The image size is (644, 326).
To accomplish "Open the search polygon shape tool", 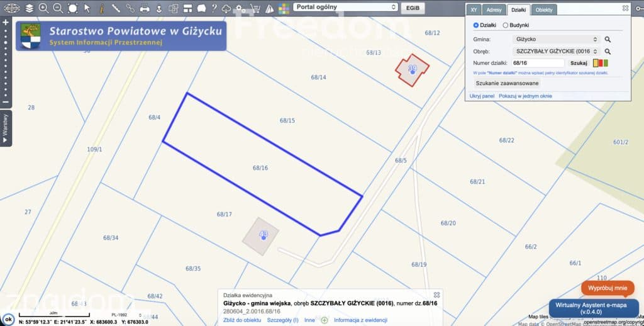I will [201, 8].
